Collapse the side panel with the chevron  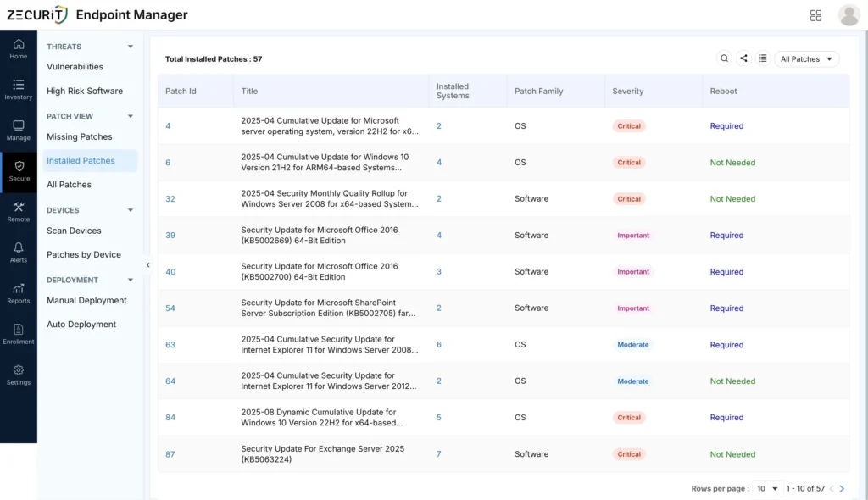click(147, 265)
